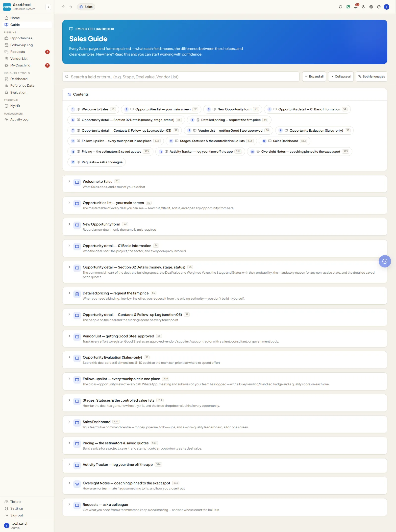Click the floating clock history button

pyautogui.click(x=385, y=261)
